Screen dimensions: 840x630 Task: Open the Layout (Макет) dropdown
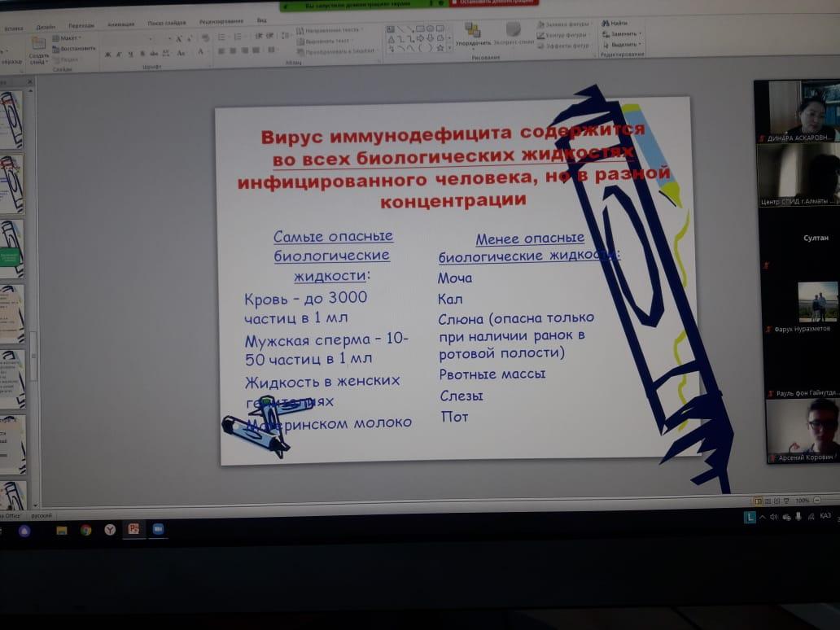[69, 38]
